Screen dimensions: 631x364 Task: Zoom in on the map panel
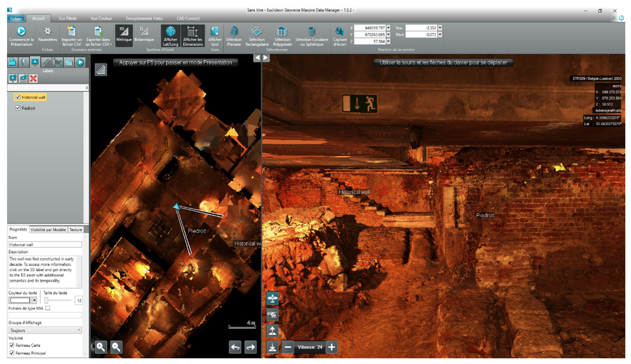[101, 347]
